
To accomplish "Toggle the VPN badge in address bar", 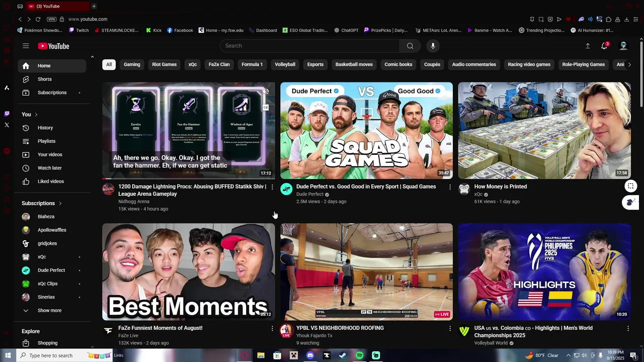I will [x=51, y=19].
